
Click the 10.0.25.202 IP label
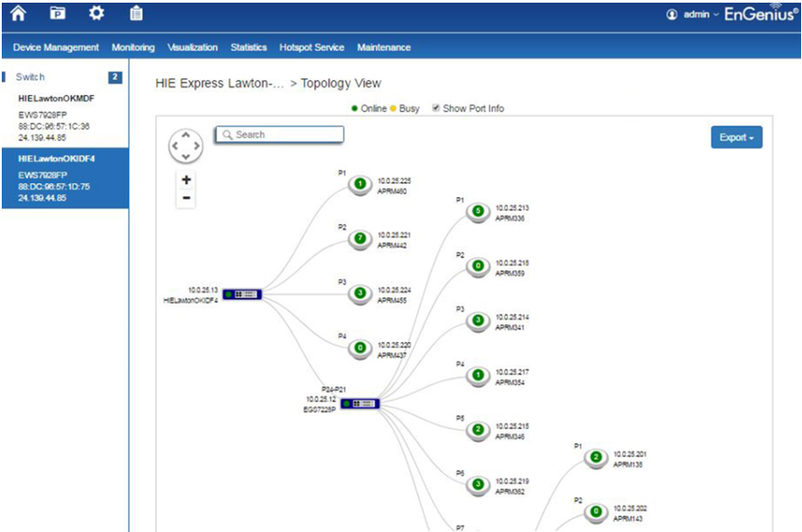631,509
